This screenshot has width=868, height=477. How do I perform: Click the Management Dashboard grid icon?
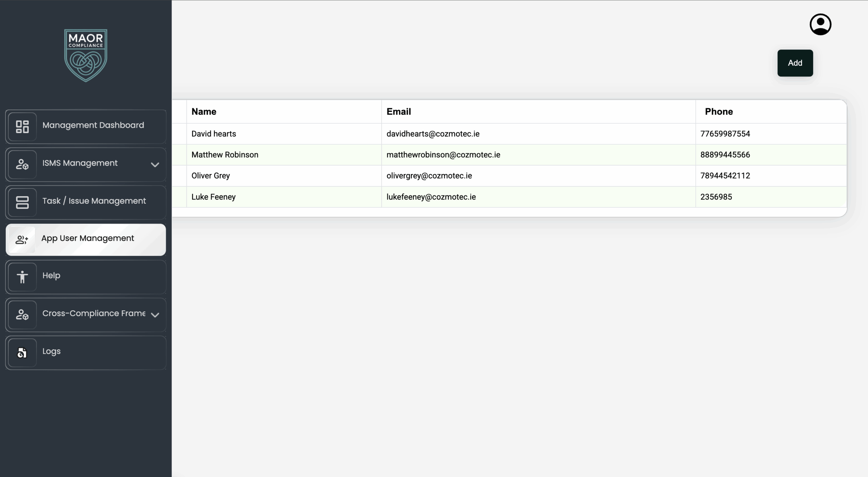point(22,127)
